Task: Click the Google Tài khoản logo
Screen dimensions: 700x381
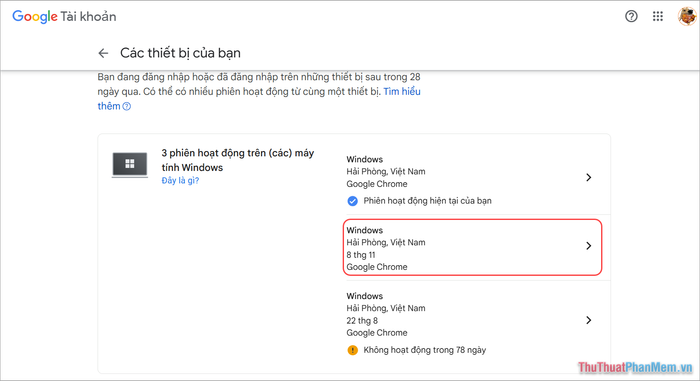Action: pyautogui.click(x=64, y=17)
